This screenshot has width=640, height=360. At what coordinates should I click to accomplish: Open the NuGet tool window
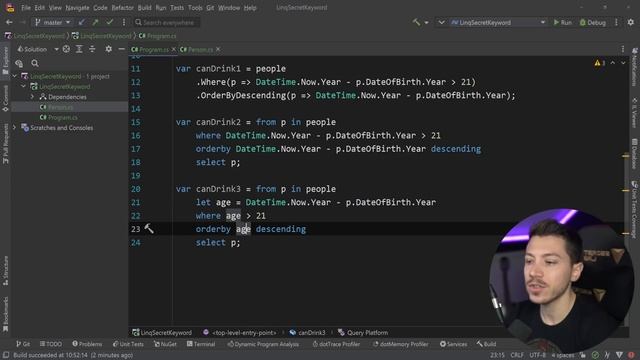pos(165,344)
